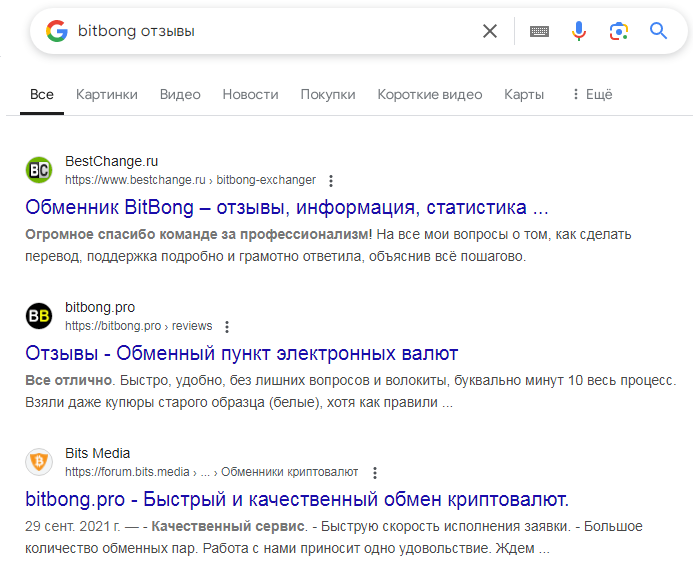Open Google Lens image search icon
Image resolution: width=693 pixels, height=577 pixels.
point(618,31)
